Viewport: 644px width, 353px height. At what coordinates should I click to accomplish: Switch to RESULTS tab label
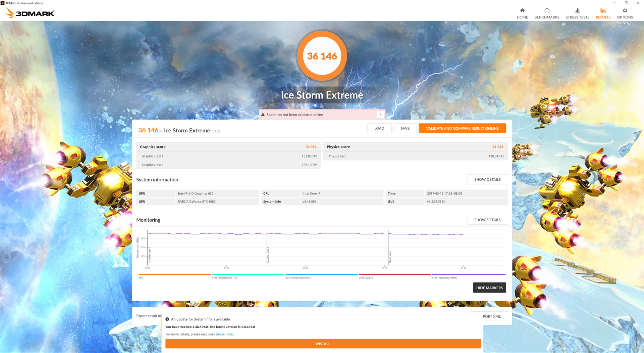pos(603,17)
